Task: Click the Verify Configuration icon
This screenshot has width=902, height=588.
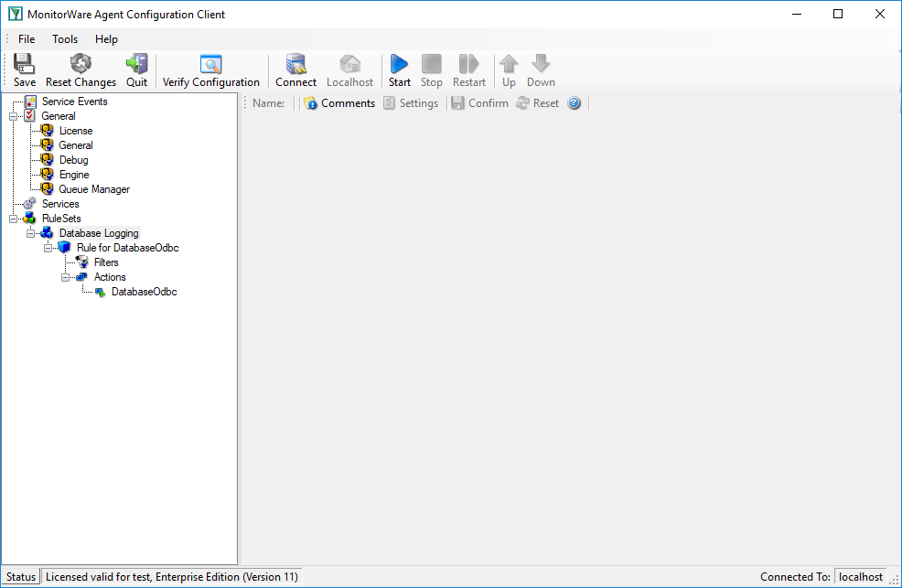Action: [211, 64]
